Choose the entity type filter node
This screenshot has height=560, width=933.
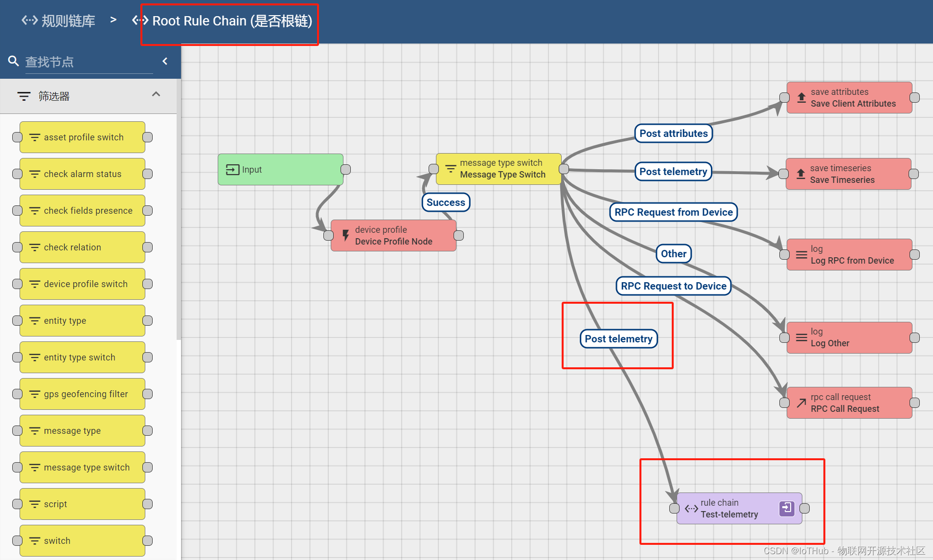coord(83,321)
